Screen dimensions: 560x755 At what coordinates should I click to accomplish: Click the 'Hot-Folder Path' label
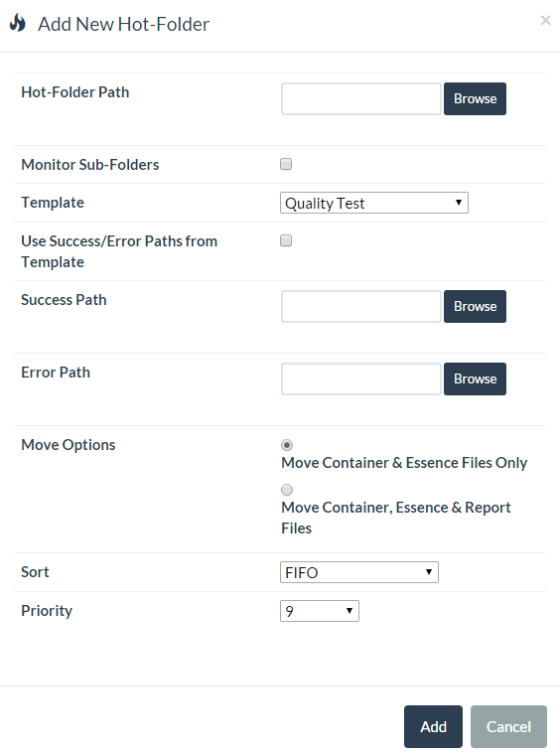click(x=75, y=92)
